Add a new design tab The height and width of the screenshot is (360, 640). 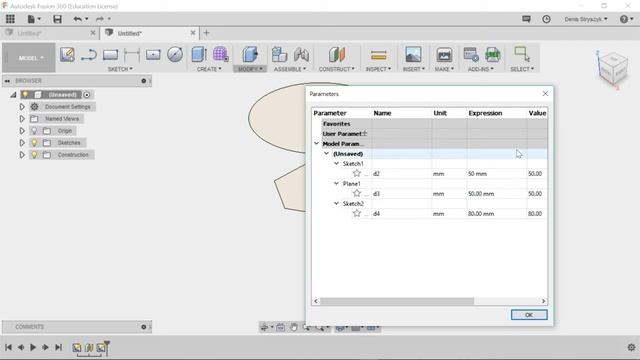(x=207, y=33)
